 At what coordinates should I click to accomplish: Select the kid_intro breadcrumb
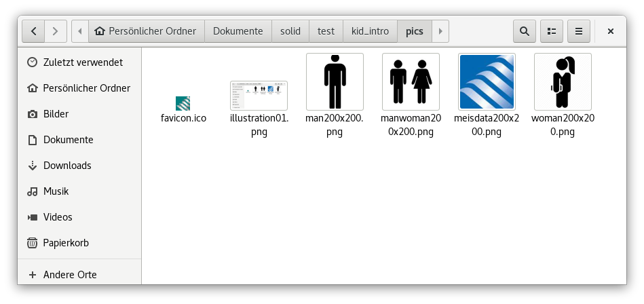pyautogui.click(x=370, y=31)
